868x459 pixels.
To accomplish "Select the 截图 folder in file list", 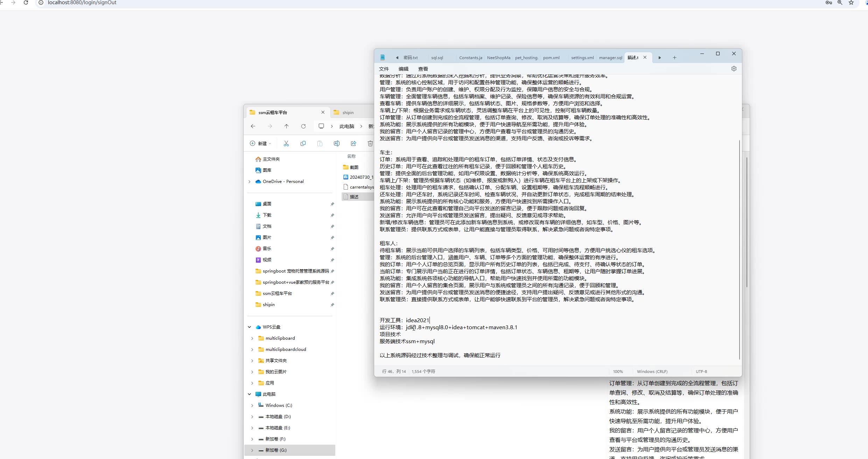I will coord(354,167).
